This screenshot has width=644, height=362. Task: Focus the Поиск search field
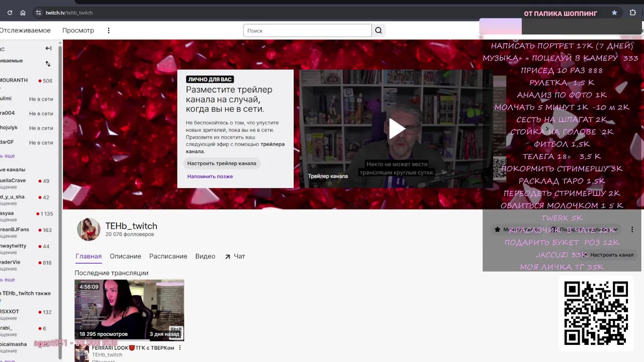coord(307,31)
